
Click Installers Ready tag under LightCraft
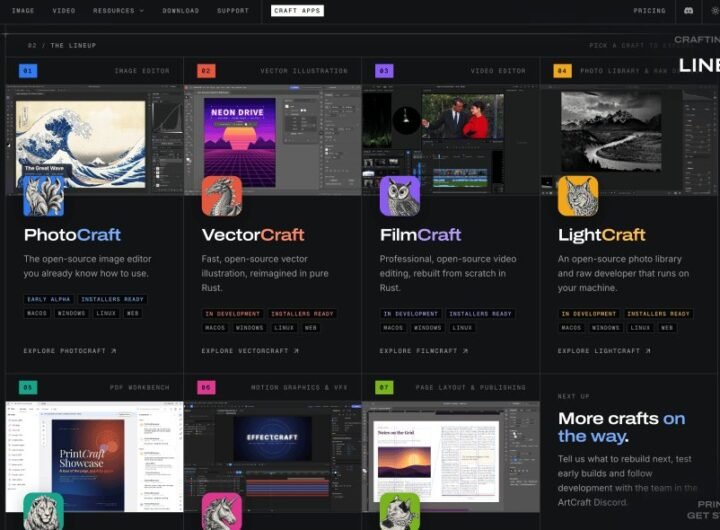click(x=658, y=314)
